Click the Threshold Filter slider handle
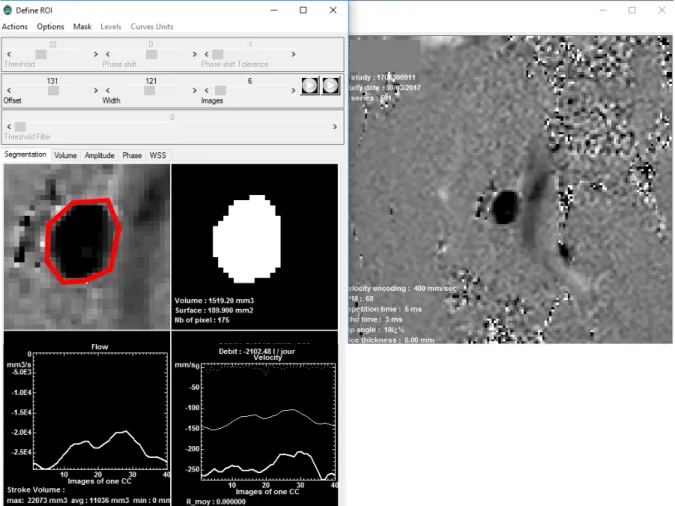Image resolution: width=675 pixels, height=506 pixels. coord(20,127)
